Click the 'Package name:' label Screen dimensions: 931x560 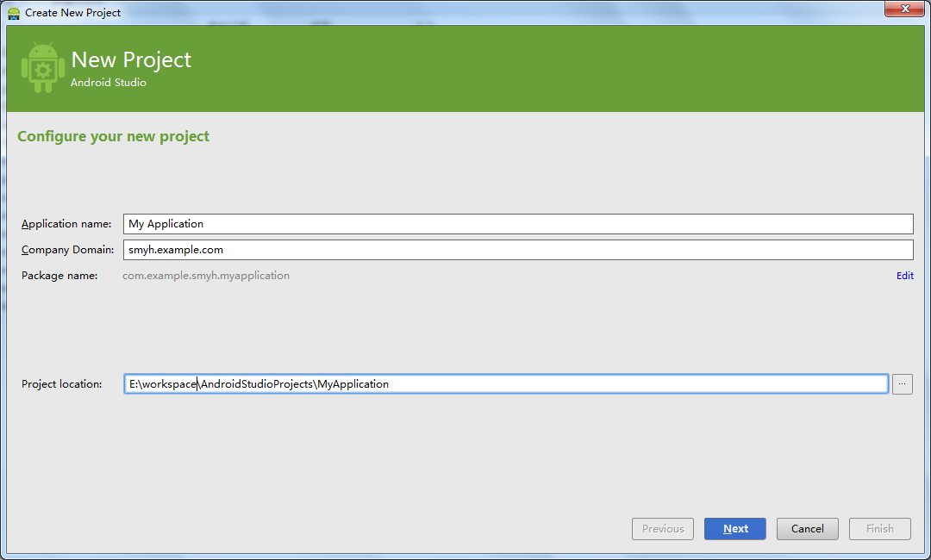(59, 275)
